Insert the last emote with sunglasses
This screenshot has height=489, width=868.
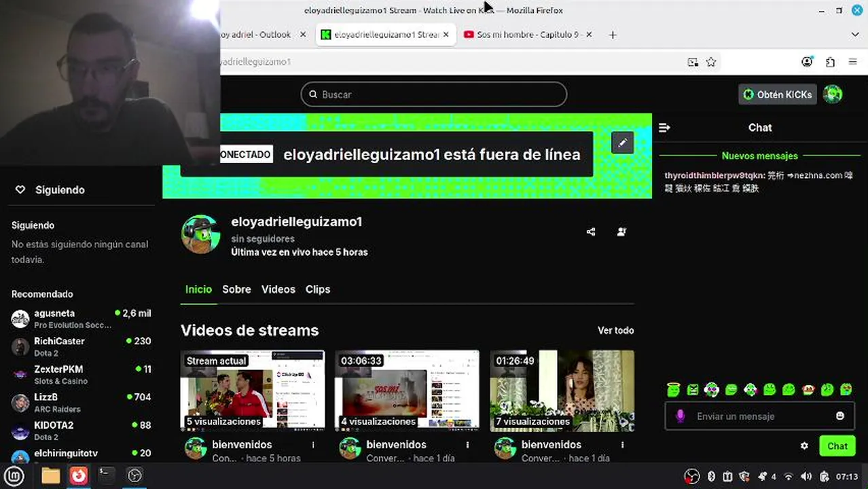click(x=846, y=389)
